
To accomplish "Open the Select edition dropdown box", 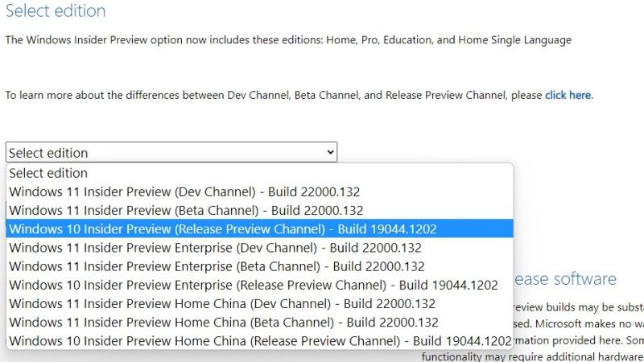I will pyautogui.click(x=171, y=152).
